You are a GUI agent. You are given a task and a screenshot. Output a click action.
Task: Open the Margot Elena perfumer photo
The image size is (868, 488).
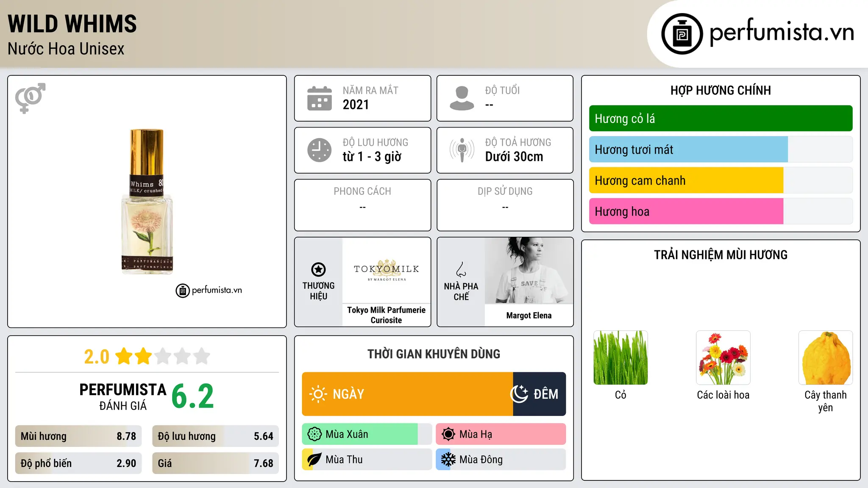pos(529,271)
